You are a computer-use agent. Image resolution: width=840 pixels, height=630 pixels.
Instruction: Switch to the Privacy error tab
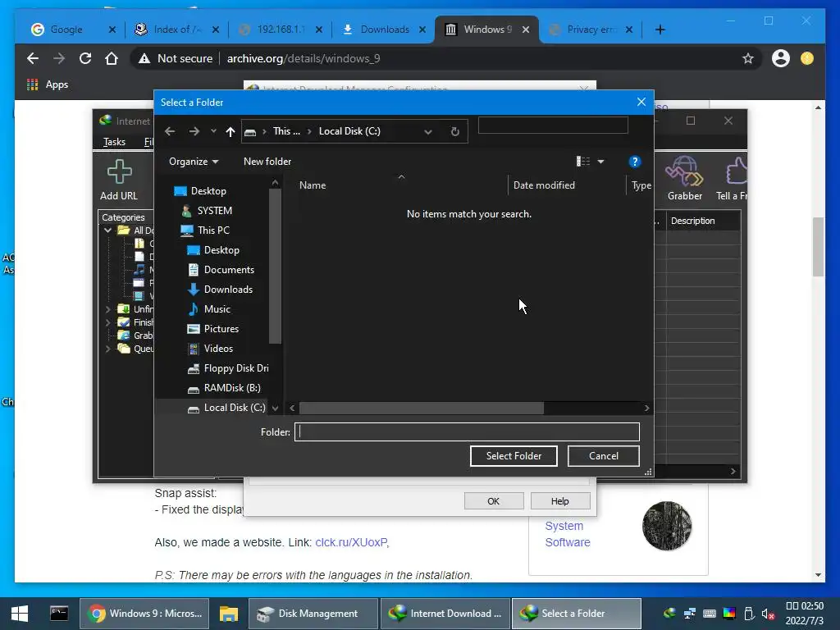coord(591,30)
